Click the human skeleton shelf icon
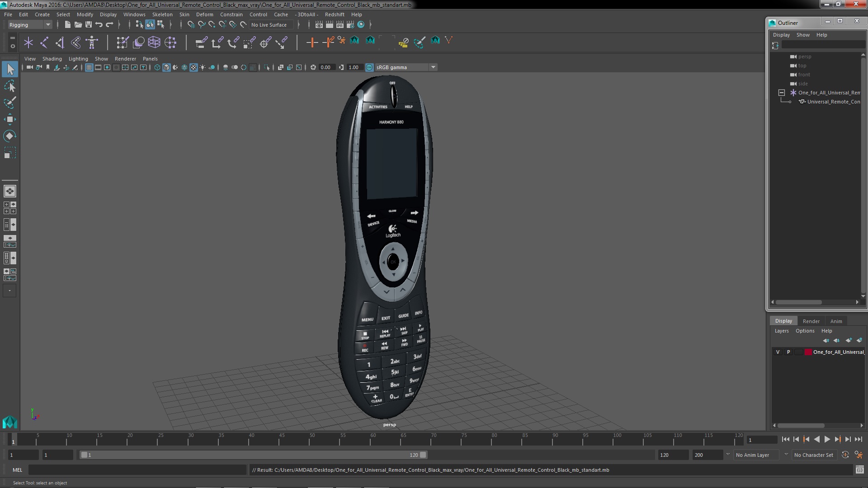The height and width of the screenshot is (488, 868). (92, 42)
